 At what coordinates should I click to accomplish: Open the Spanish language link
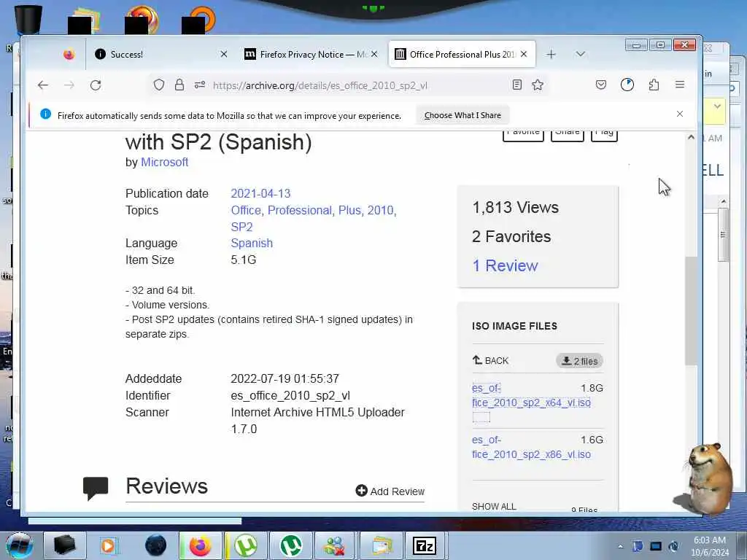[252, 243]
